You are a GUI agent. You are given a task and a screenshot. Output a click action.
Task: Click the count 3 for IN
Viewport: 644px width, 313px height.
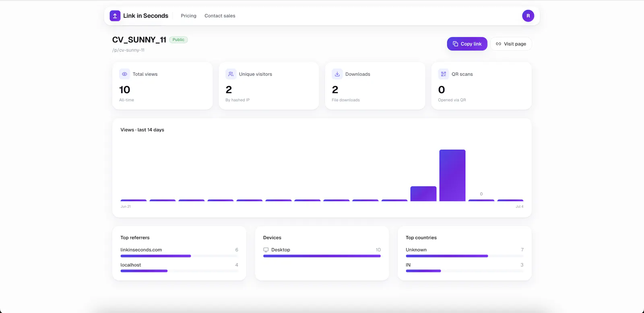tap(522, 265)
